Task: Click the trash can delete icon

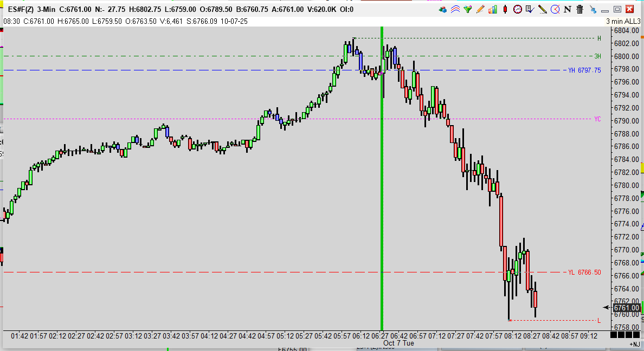Action: tap(580, 9)
